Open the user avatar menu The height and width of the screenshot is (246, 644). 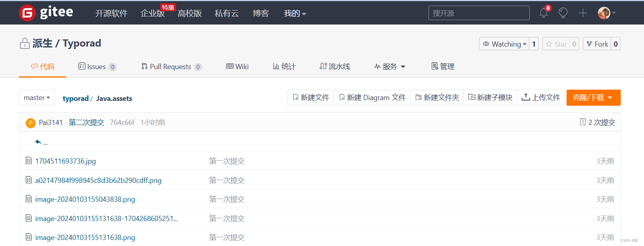tap(606, 13)
